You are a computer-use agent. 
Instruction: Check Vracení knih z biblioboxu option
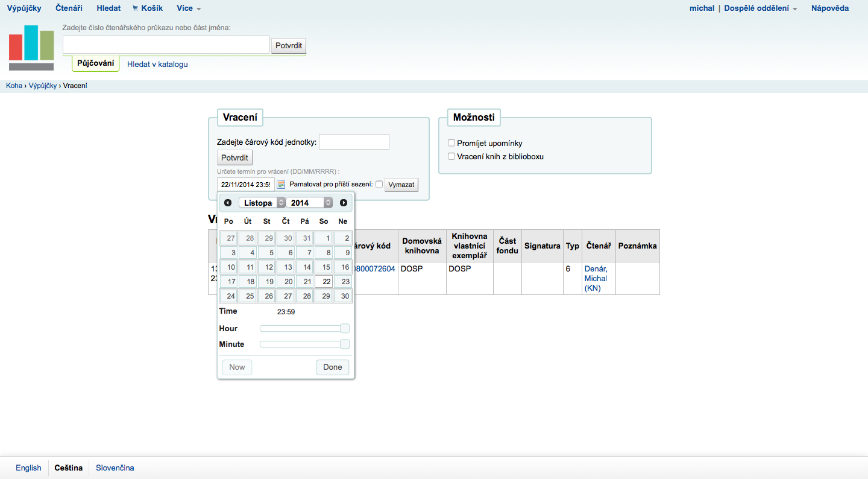[x=451, y=156]
